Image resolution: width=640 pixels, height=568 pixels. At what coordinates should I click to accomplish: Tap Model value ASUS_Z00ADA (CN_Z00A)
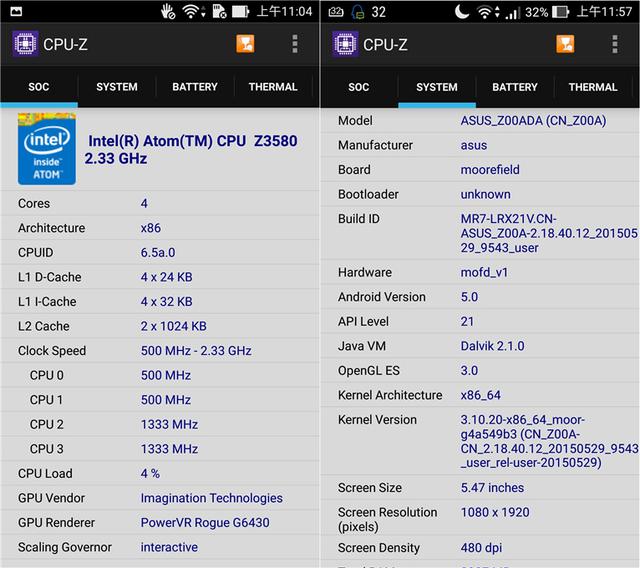(x=533, y=121)
